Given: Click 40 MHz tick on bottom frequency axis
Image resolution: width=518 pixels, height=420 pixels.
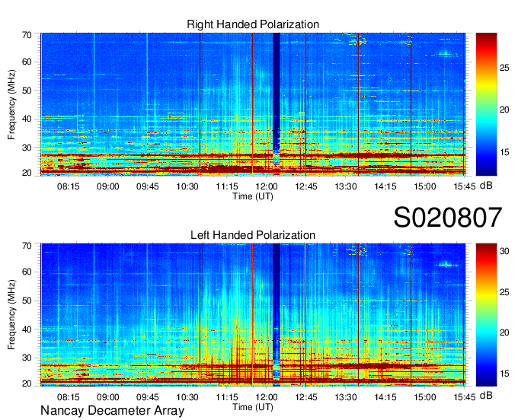Looking at the screenshot, I should click(27, 329).
